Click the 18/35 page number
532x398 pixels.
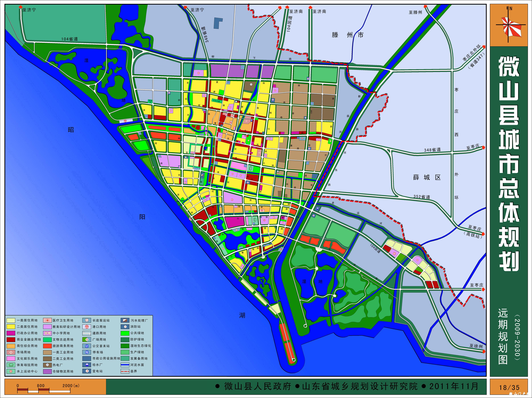click(509, 388)
